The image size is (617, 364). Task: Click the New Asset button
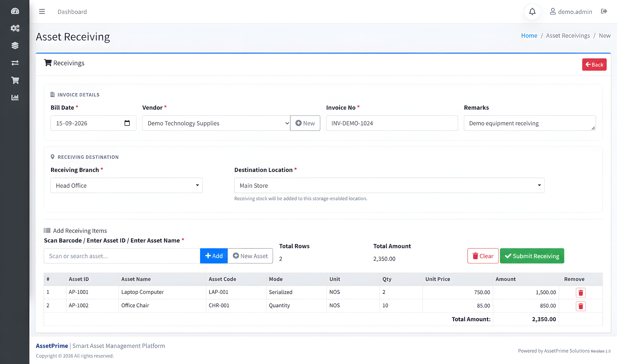(x=250, y=256)
